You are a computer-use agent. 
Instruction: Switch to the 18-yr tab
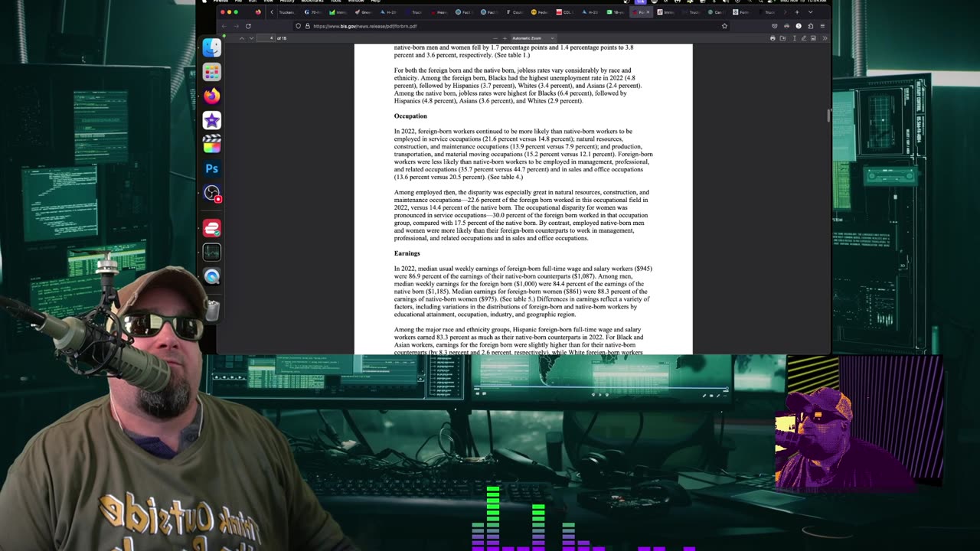point(616,12)
